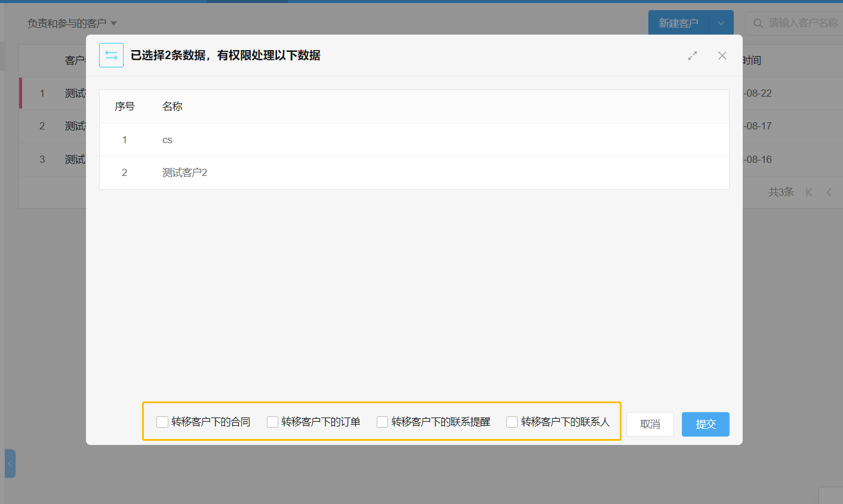Viewport: 843px width, 504px height.
Task: Expand the left sidebar collapse handle
Action: pos(10,463)
